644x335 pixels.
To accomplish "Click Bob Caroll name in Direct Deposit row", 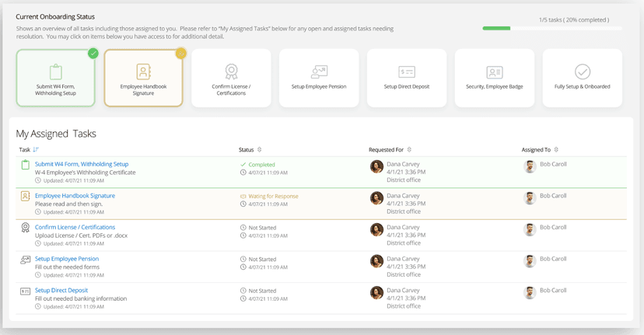I will [x=553, y=290].
